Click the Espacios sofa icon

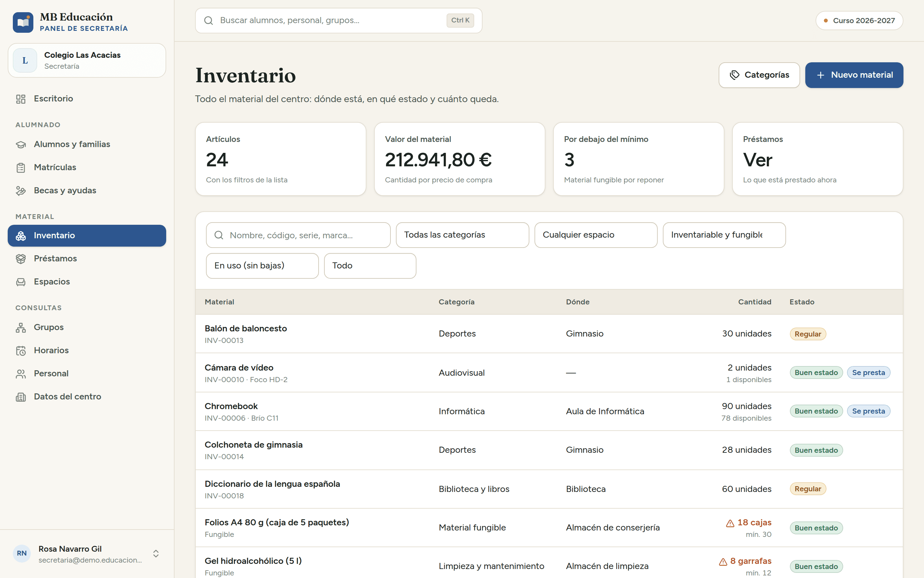[x=21, y=282]
